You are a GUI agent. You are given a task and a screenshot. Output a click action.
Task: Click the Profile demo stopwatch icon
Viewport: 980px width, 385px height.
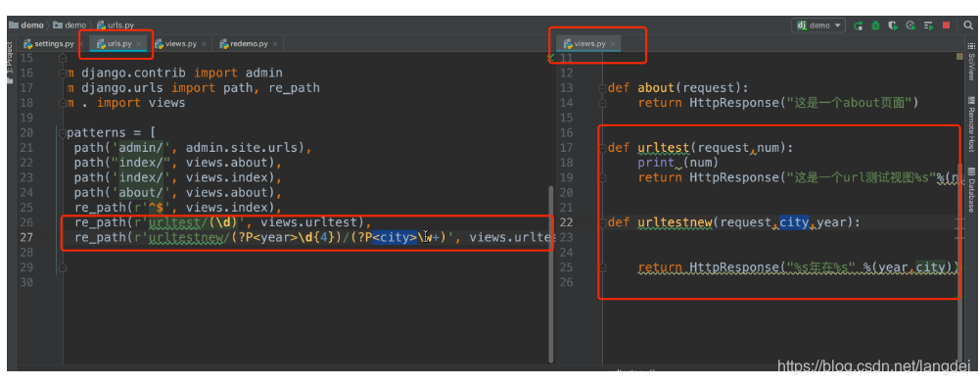coord(910,25)
